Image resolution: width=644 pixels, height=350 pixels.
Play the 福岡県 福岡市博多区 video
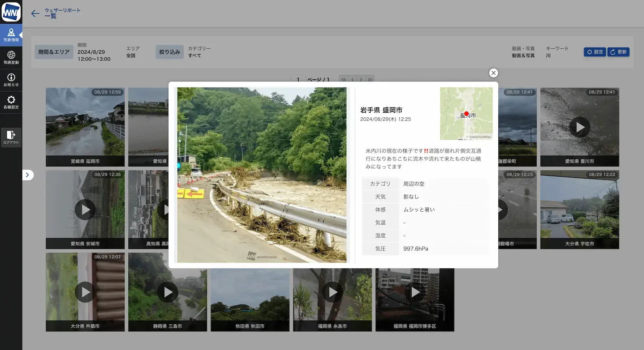click(415, 292)
